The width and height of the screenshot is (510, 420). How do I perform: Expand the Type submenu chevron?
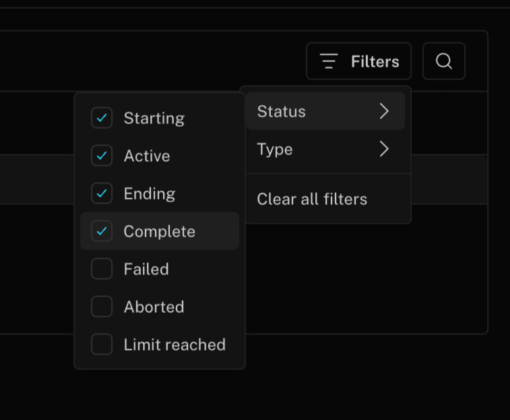point(384,149)
